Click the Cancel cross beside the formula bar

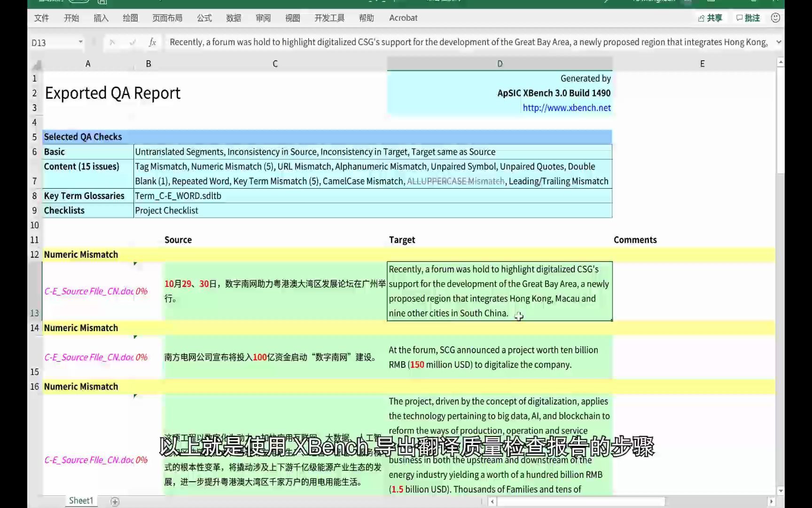tap(112, 42)
